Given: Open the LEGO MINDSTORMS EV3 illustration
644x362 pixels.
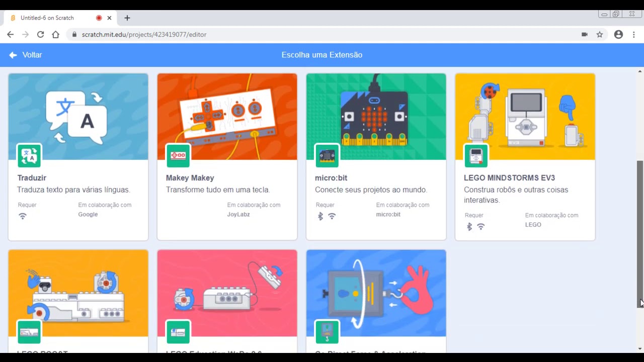Looking at the screenshot, I should tap(525, 117).
